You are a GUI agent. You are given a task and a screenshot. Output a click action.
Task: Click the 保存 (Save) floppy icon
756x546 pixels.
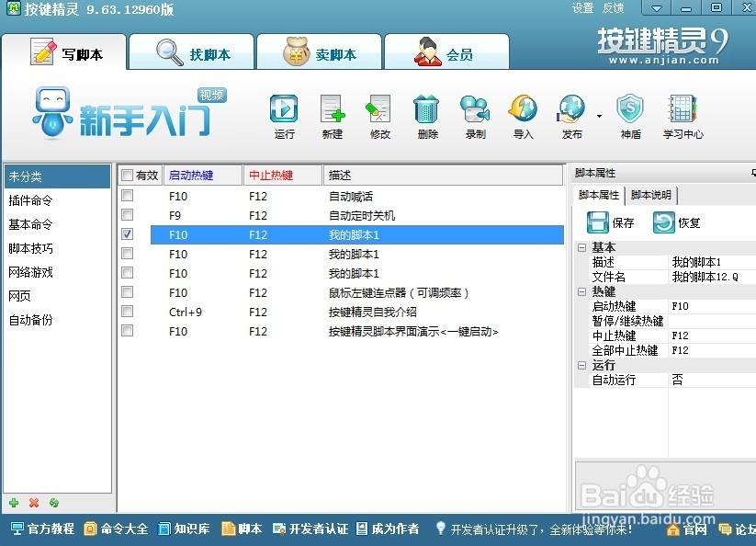point(598,222)
